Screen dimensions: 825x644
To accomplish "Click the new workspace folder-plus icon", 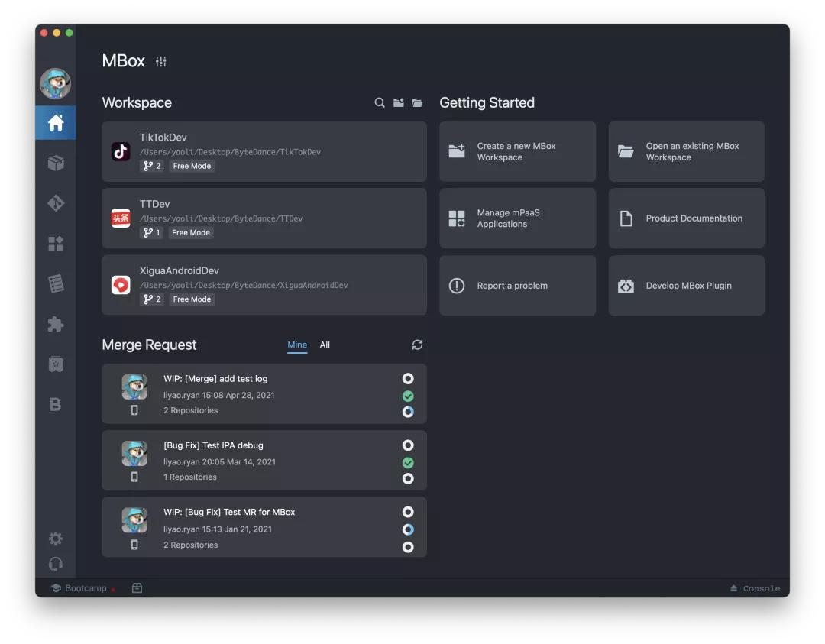I will pyautogui.click(x=399, y=103).
